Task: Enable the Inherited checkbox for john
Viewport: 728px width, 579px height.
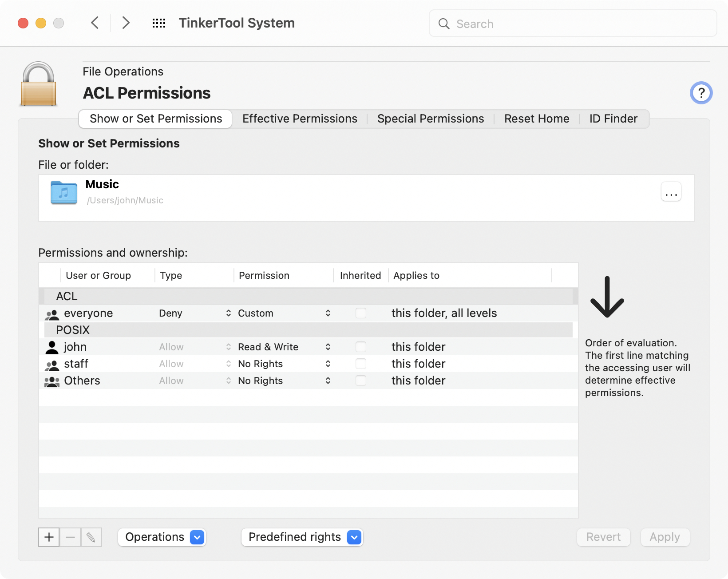Action: click(x=360, y=347)
